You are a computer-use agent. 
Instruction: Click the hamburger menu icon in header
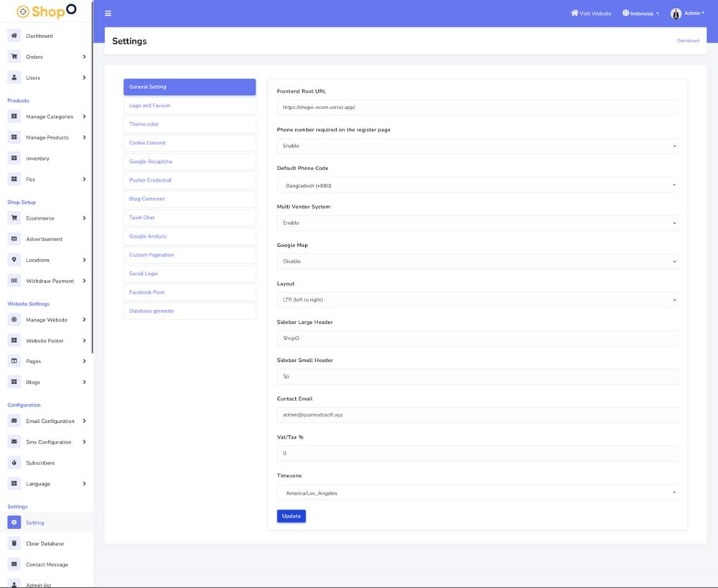point(108,14)
